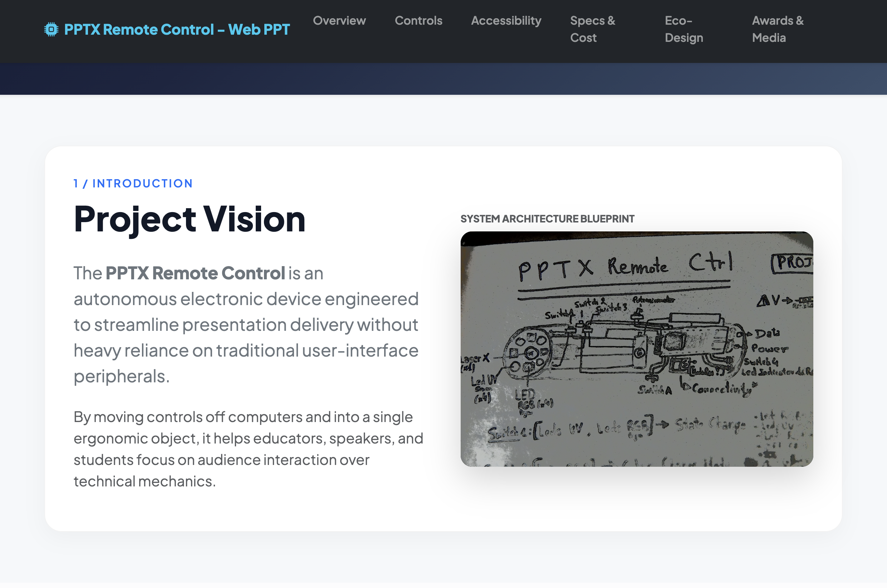887x588 pixels.
Task: Open the Awards & Media nav link
Action: (x=778, y=29)
